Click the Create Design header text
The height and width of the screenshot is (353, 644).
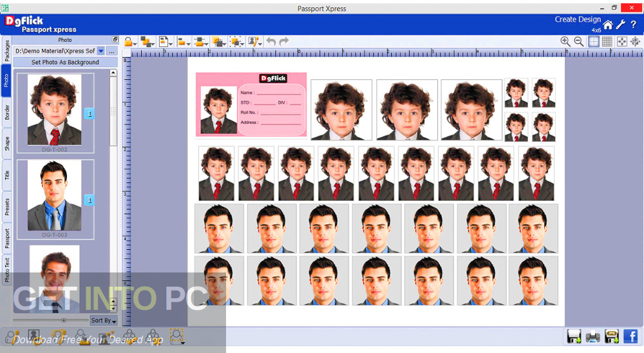(x=578, y=19)
